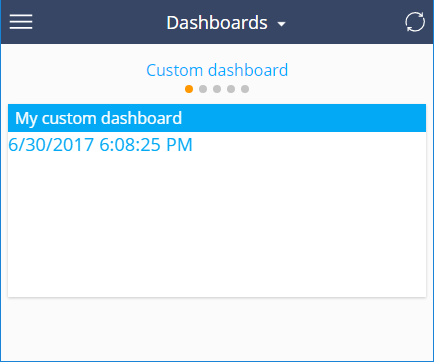Viewport: 434px width, 362px height.
Task: Switch to the second dashboard page dot
Action: pyautogui.click(x=203, y=89)
